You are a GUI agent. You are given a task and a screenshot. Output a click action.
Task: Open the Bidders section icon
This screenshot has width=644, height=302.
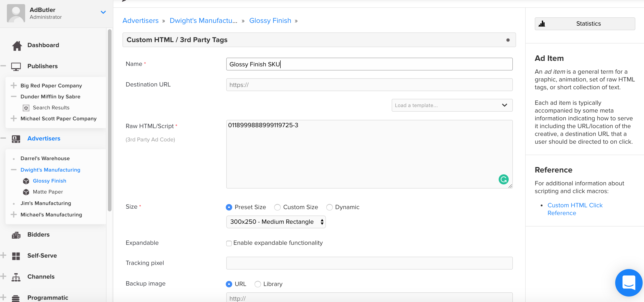[16, 235]
